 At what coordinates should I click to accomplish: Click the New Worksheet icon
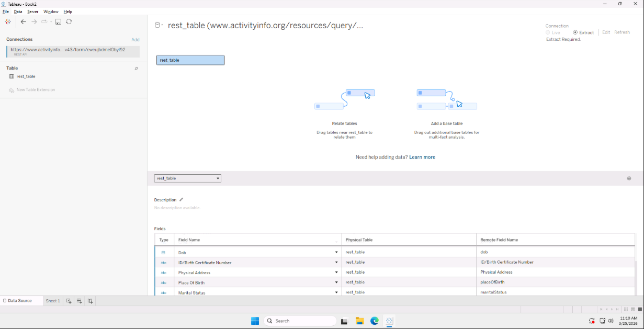click(x=69, y=301)
